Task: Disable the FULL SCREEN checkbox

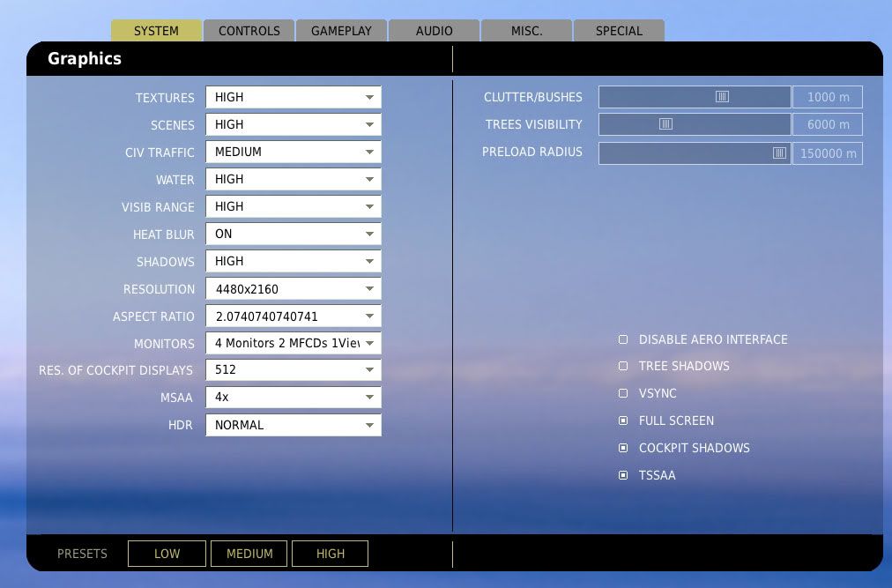Action: [x=623, y=421]
